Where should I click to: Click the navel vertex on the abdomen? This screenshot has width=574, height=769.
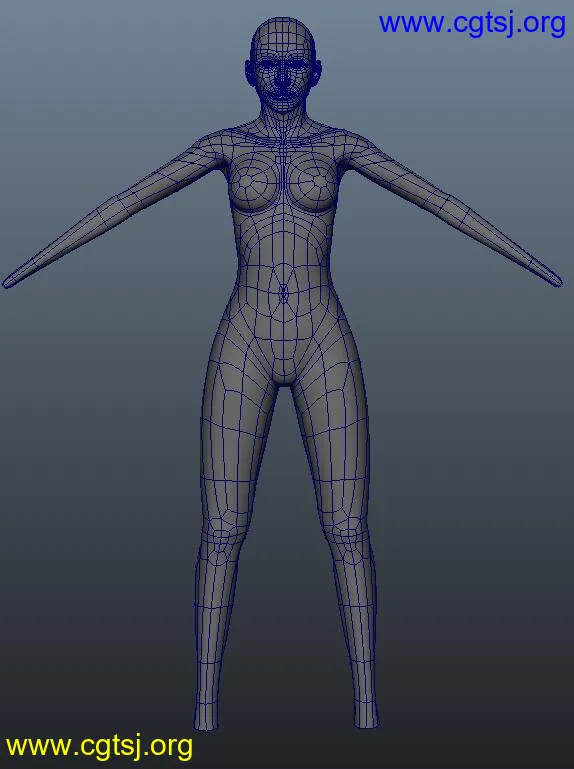[x=284, y=293]
